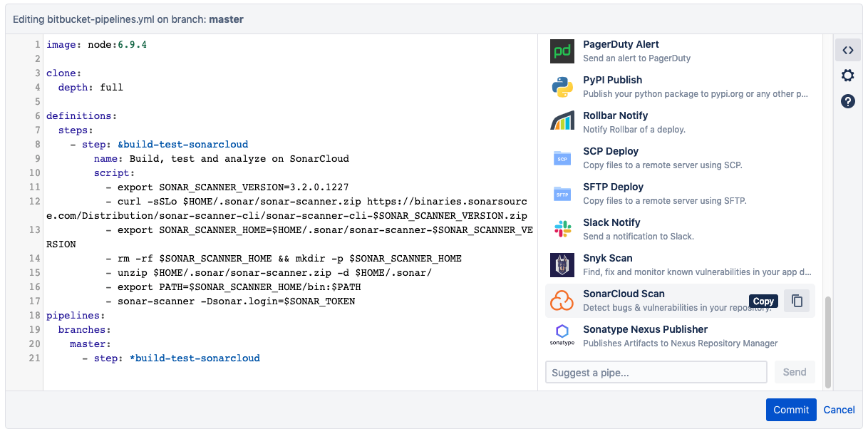Select the SonarCloud Scan pipe icon

pos(562,300)
